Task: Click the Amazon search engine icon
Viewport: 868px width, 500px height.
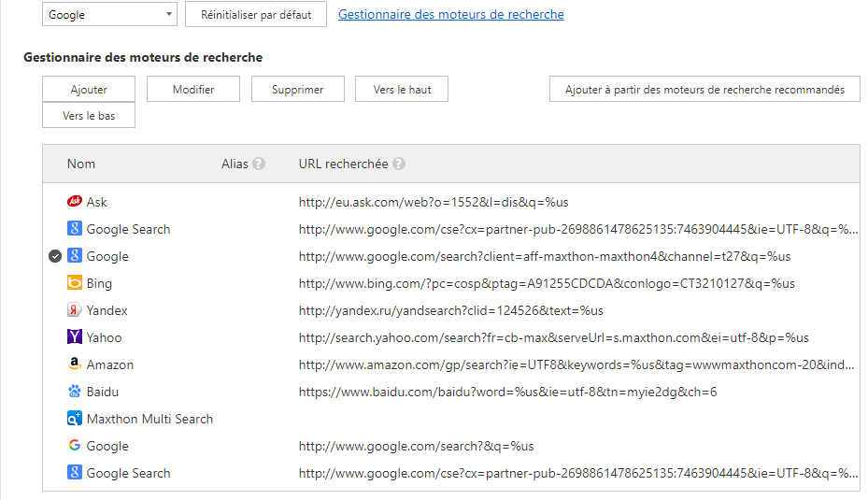Action: coord(75,364)
